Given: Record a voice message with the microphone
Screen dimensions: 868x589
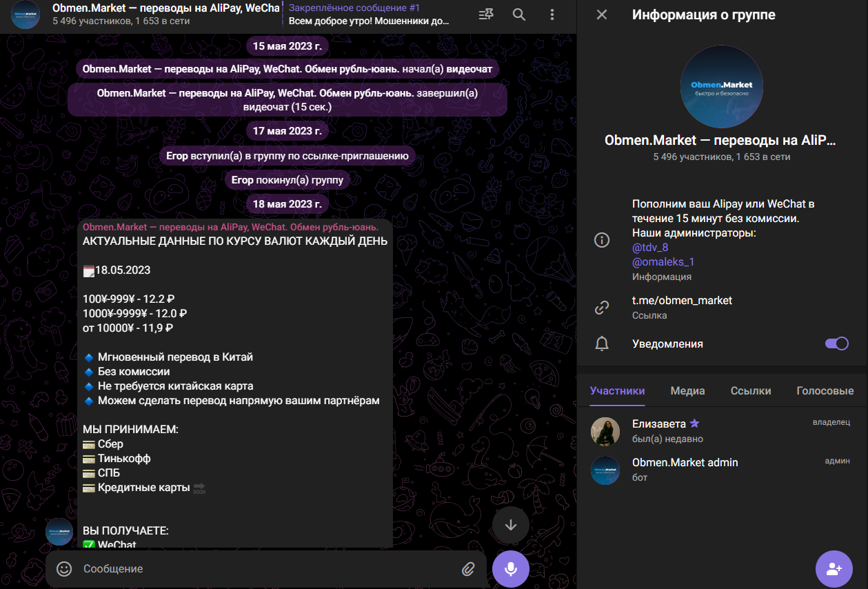Looking at the screenshot, I should coord(511,568).
